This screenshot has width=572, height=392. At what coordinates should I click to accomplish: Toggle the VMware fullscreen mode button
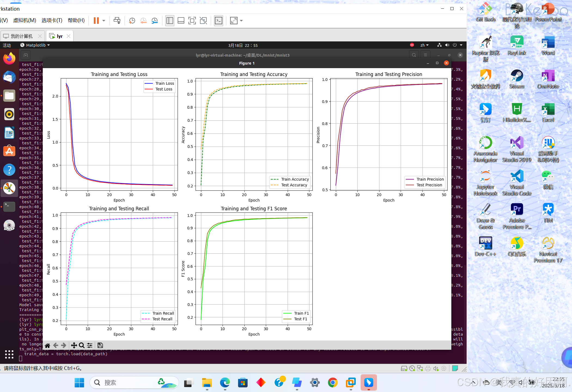192,21
